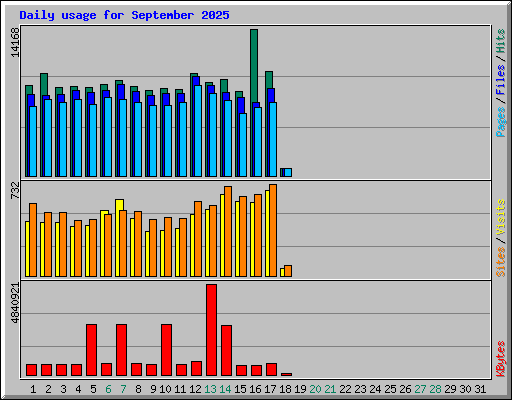
Task: Click the 732 visits axis value
Action: point(15,191)
